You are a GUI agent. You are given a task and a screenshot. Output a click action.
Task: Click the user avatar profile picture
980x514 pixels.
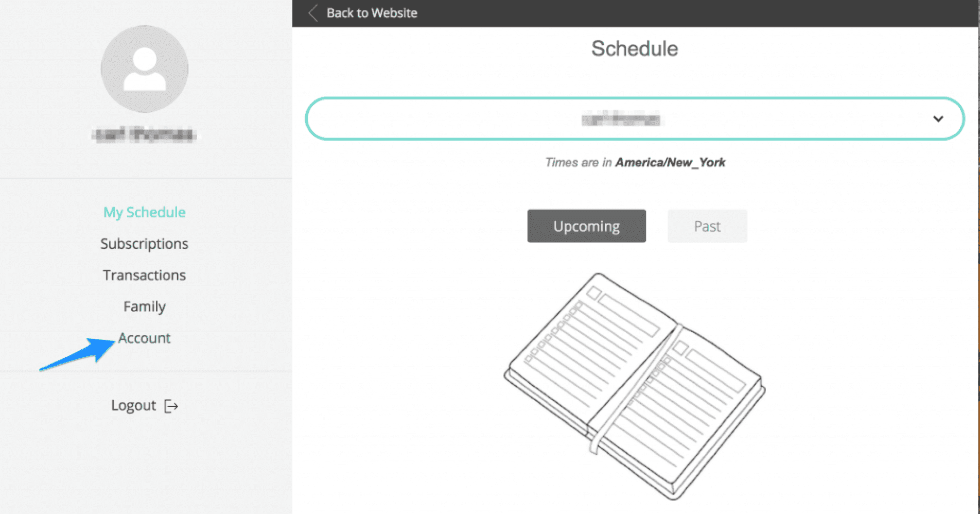pyautogui.click(x=145, y=68)
